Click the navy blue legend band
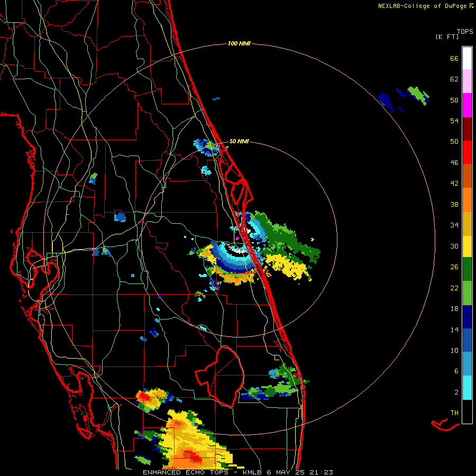This screenshot has height=476, width=476. (467, 317)
